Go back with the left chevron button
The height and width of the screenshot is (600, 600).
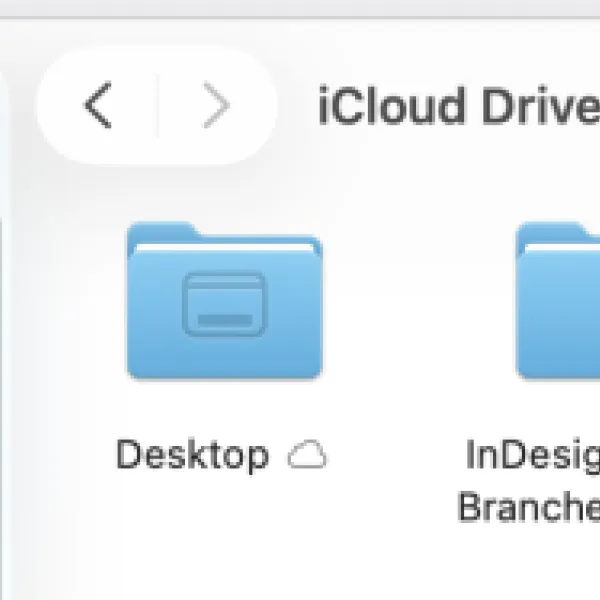pyautogui.click(x=98, y=105)
